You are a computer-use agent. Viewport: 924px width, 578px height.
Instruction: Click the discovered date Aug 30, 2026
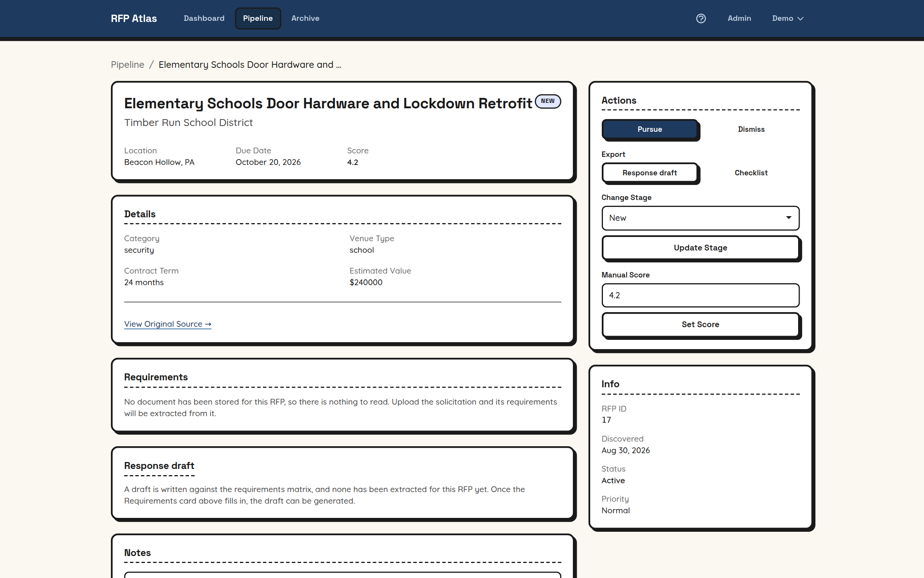pos(626,450)
